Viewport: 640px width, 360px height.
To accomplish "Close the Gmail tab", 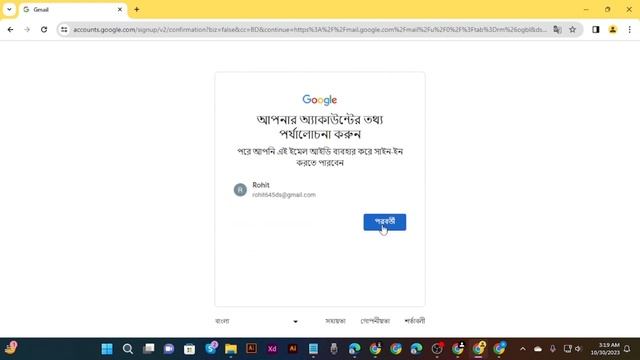I will point(120,9).
